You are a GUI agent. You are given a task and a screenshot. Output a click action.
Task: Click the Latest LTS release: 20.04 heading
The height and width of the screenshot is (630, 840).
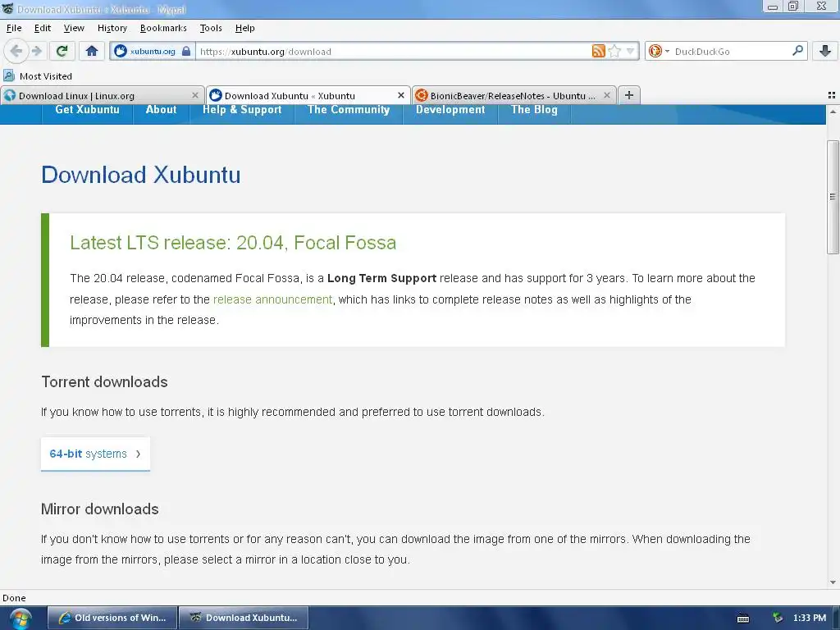233,243
